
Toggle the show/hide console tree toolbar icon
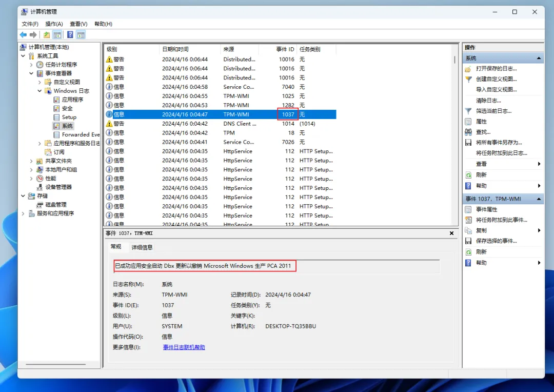click(57, 35)
